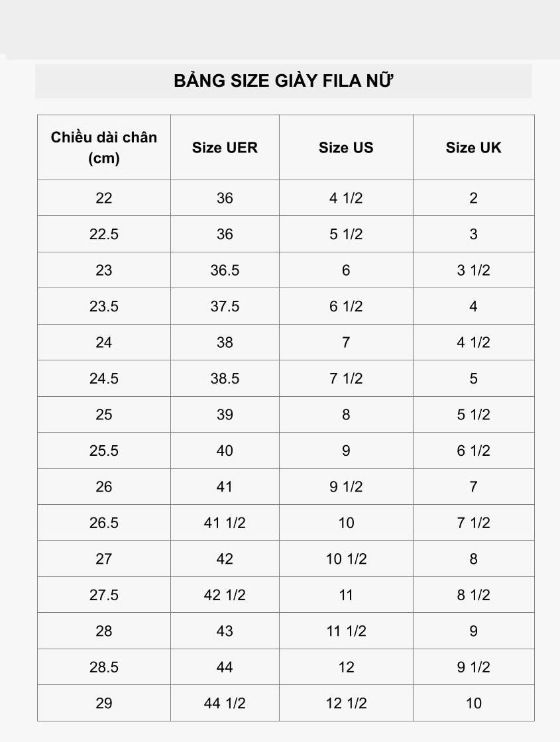
Task: Click the foot length cell 24
Action: pos(104,342)
